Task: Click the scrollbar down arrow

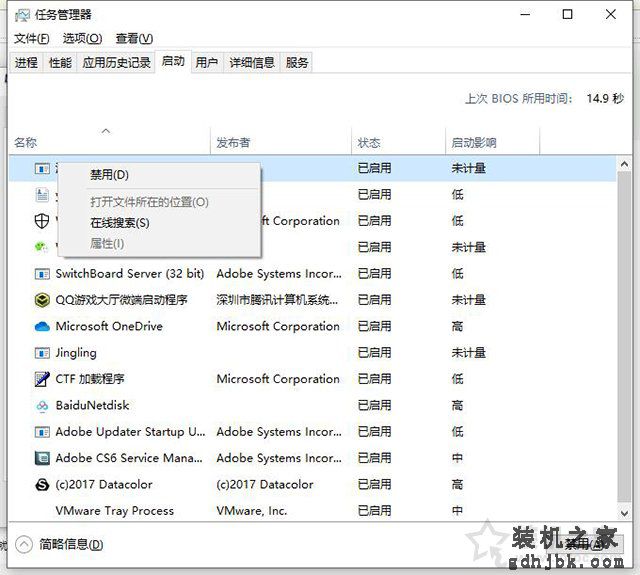Action: tap(624, 513)
